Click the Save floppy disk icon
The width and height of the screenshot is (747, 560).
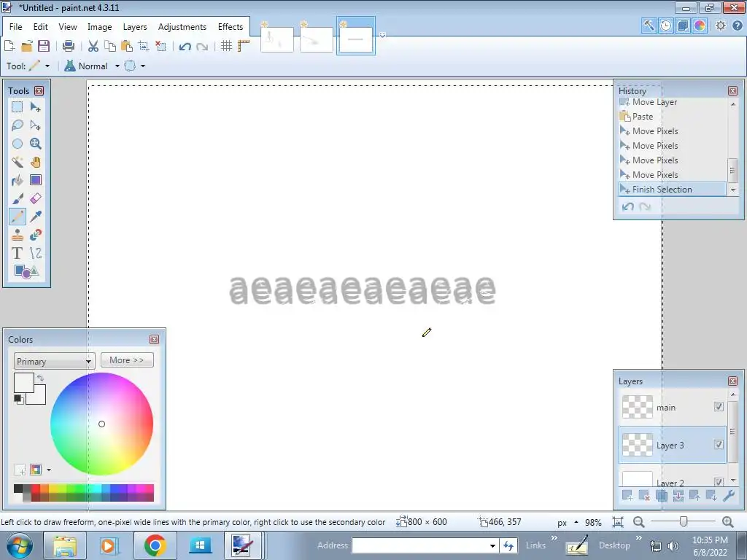(x=43, y=46)
